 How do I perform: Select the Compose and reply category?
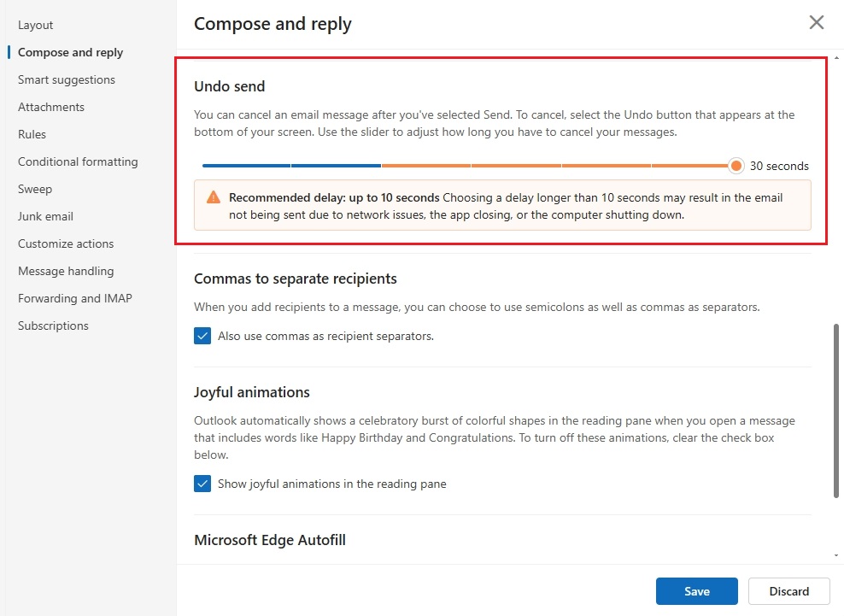[68, 52]
